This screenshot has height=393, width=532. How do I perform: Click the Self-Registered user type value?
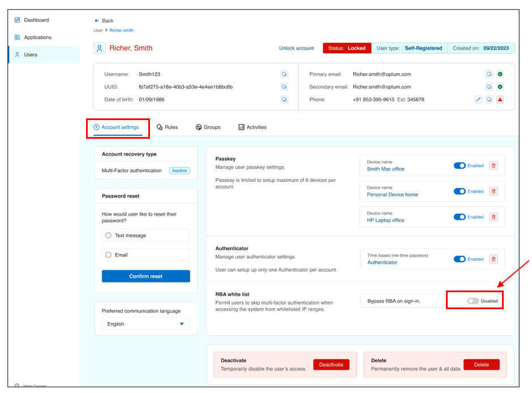pos(423,48)
